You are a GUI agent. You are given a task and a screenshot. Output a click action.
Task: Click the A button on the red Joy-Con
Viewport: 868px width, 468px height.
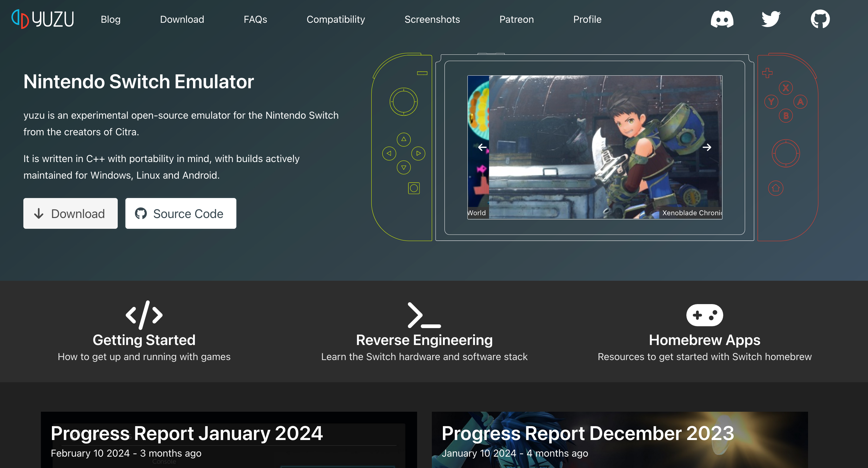point(800,102)
